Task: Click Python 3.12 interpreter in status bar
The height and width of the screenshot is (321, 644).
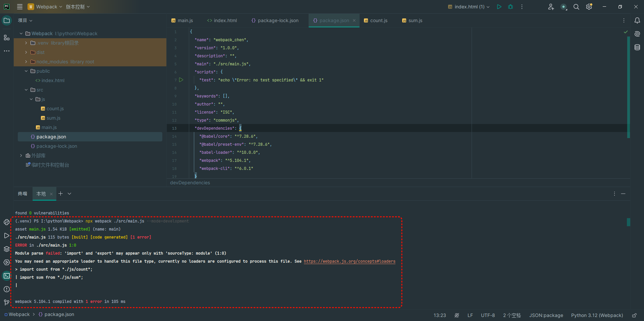Action: pos(597,315)
